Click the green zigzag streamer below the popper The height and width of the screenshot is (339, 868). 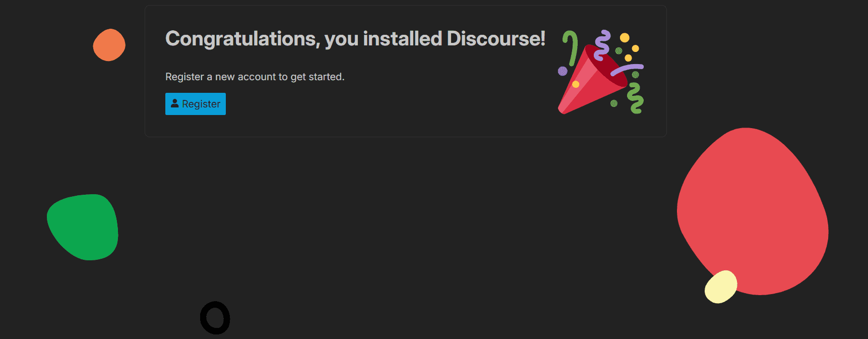coord(636,98)
